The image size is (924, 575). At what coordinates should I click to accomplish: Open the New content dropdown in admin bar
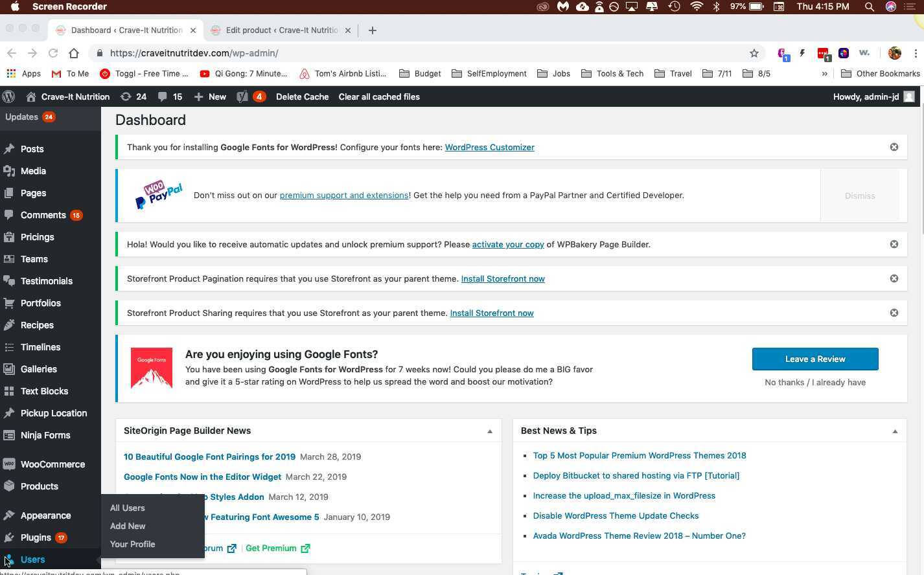(210, 96)
